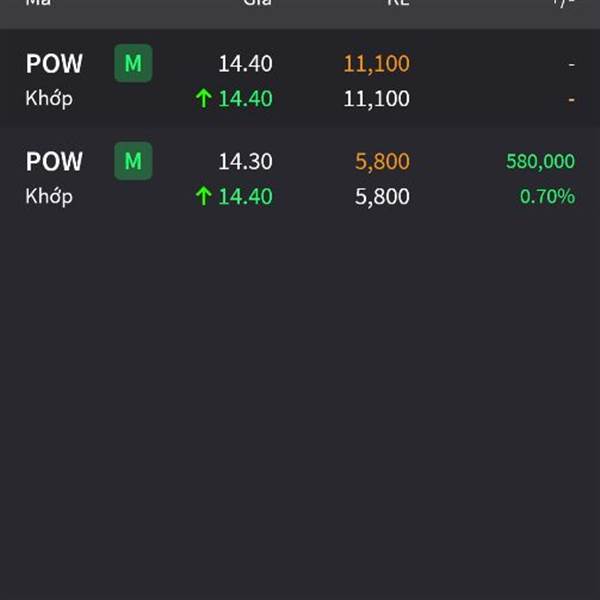Click the white 5,800 matched volume
The width and height of the screenshot is (600, 600).
tap(382, 197)
